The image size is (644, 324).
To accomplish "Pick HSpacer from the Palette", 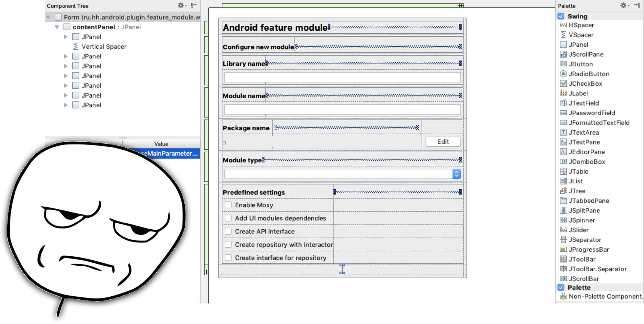I will [577, 25].
